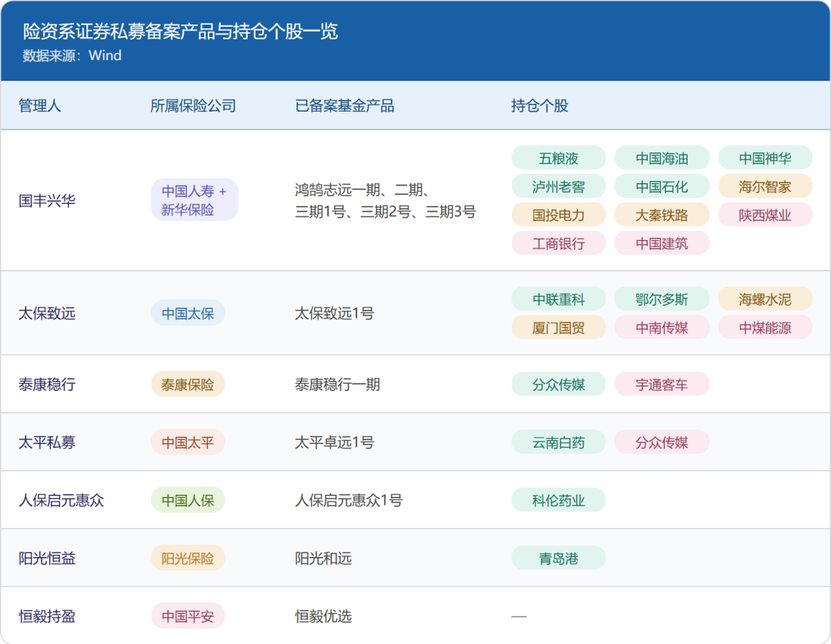Choose the 大秦铁路 stock tag
Screen dimensions: 831x644
[x=662, y=215]
